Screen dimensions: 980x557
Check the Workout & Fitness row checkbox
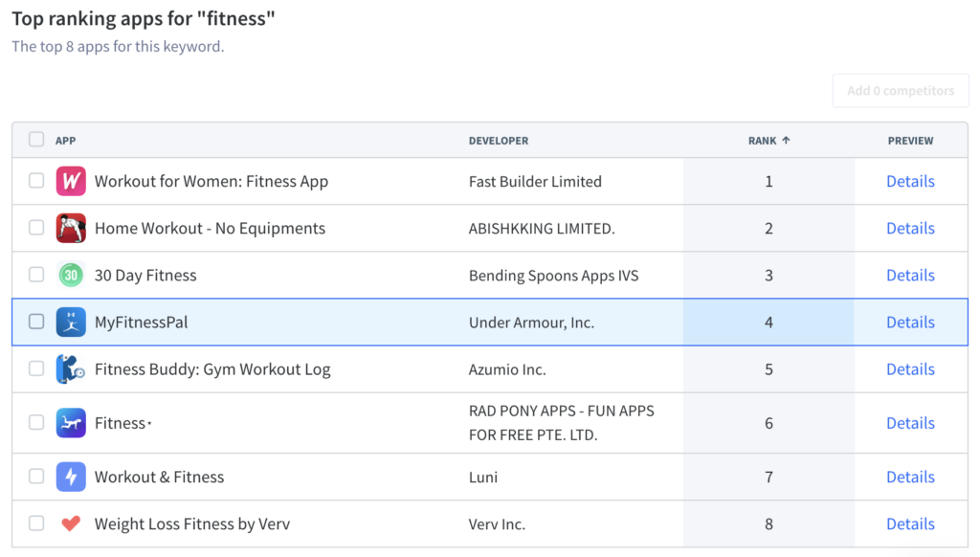pos(36,476)
